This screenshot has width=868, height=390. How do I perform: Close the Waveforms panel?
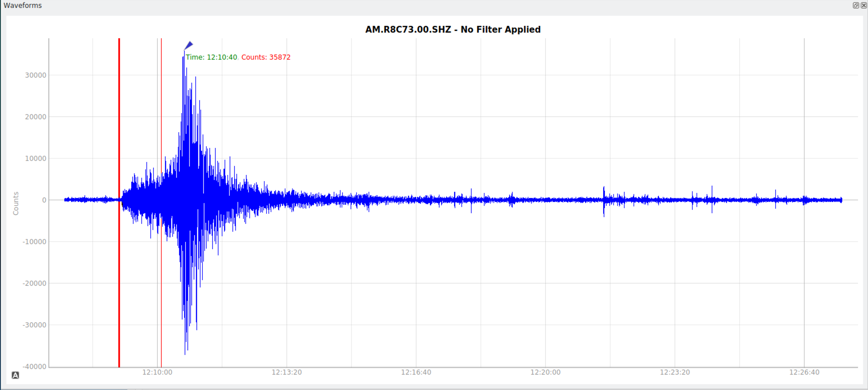click(x=863, y=5)
